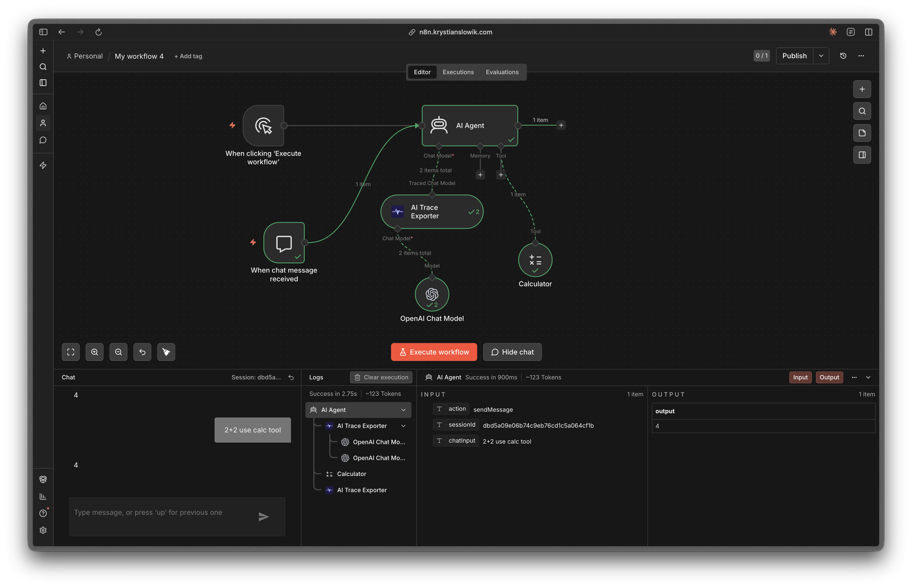The width and height of the screenshot is (912, 588).
Task: Reload the page
Action: pyautogui.click(x=99, y=32)
